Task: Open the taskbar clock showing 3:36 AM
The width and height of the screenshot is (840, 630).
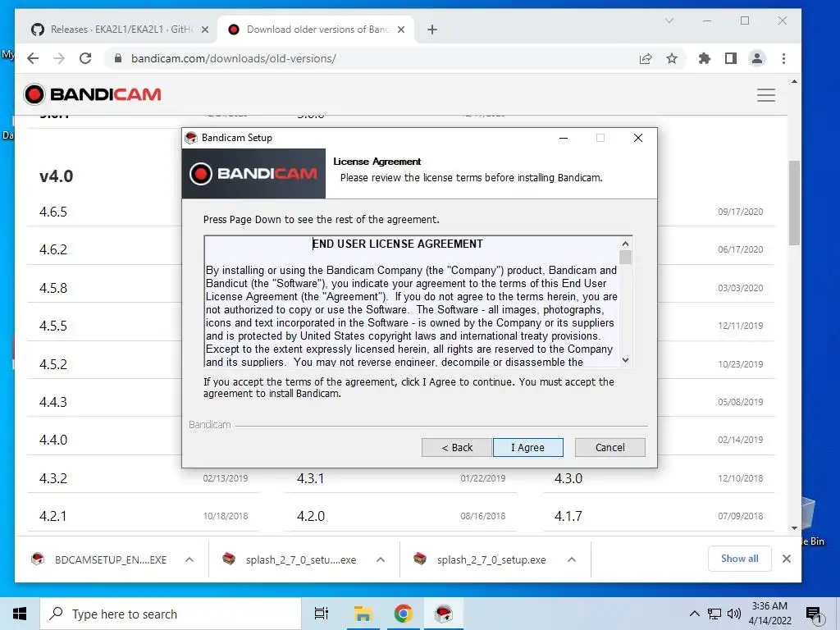Action: point(769,614)
